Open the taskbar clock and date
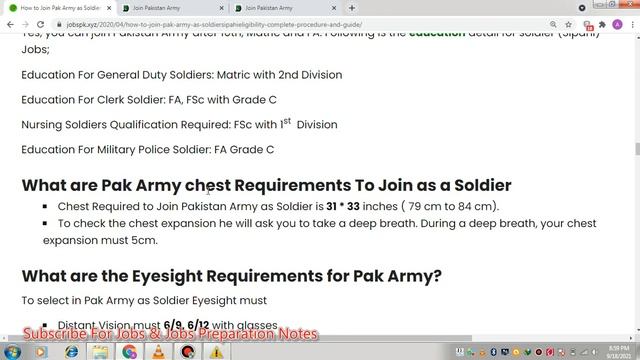The width and height of the screenshot is (640, 360). pos(619,352)
